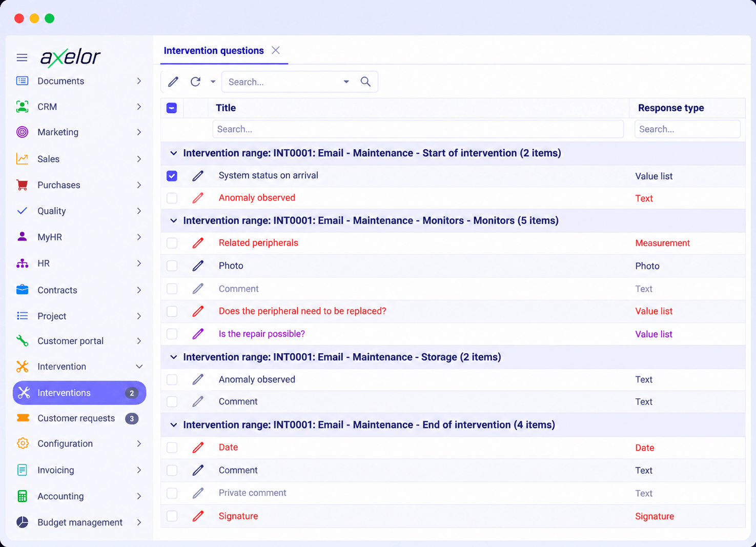Screen dimensions: 756x547
Task: Click the Response type search field
Action: (x=687, y=129)
